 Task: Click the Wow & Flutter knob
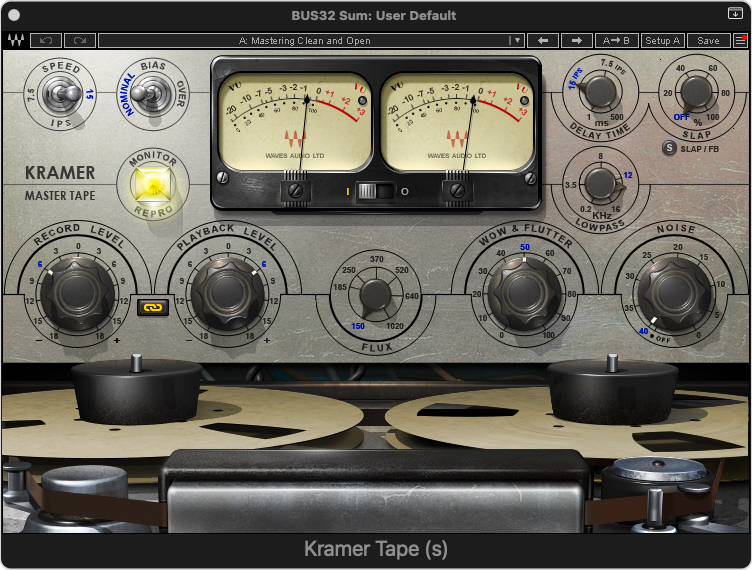[x=524, y=292]
